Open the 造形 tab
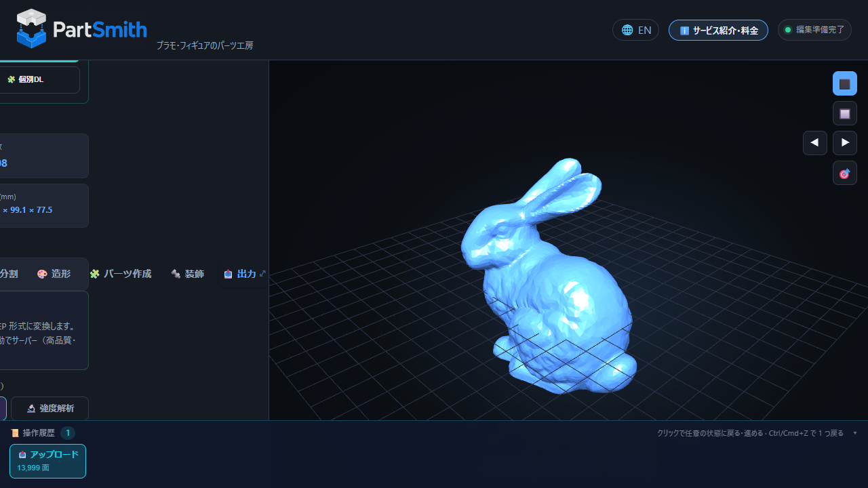868x488 pixels. click(54, 274)
